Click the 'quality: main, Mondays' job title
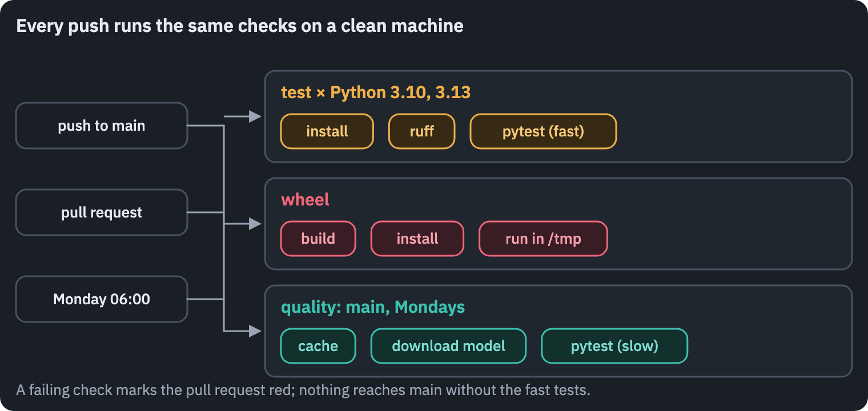The height and width of the screenshot is (411, 868). click(373, 307)
